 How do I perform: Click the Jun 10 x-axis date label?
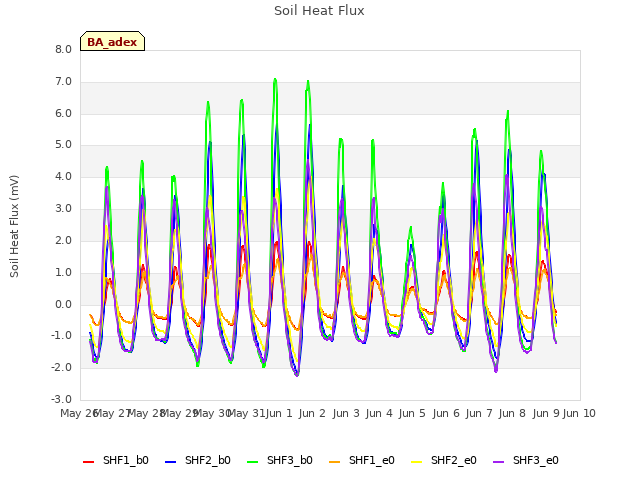coord(579,413)
